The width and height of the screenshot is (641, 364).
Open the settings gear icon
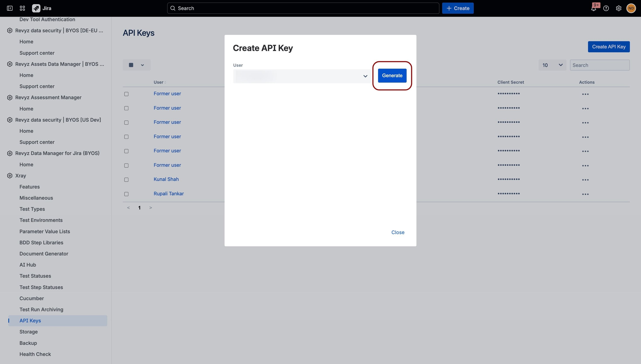coord(619,8)
